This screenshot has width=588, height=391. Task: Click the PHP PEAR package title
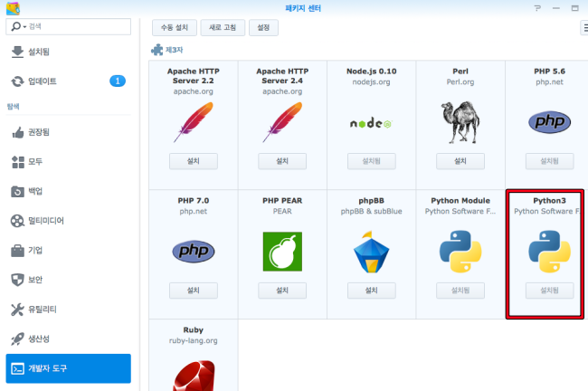282,201
